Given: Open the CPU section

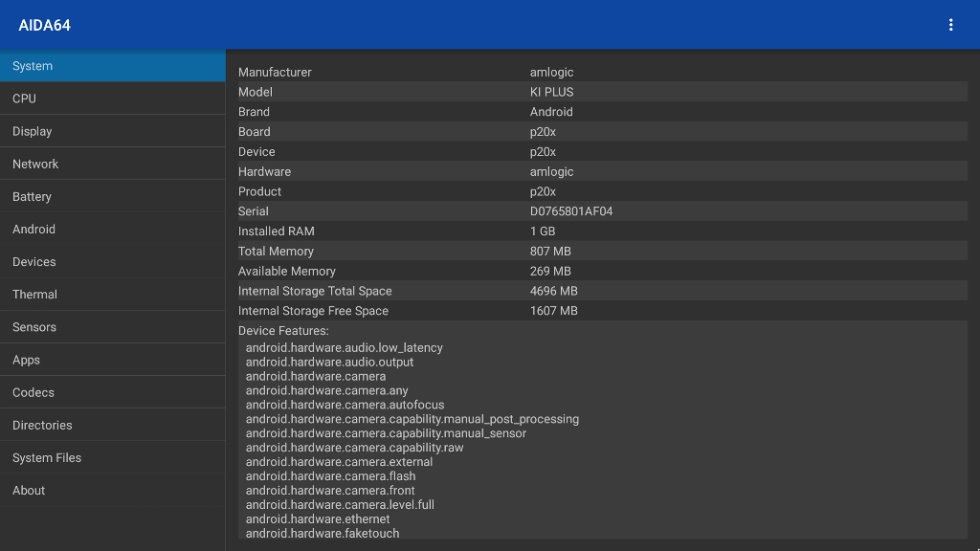Looking at the screenshot, I should [x=113, y=99].
